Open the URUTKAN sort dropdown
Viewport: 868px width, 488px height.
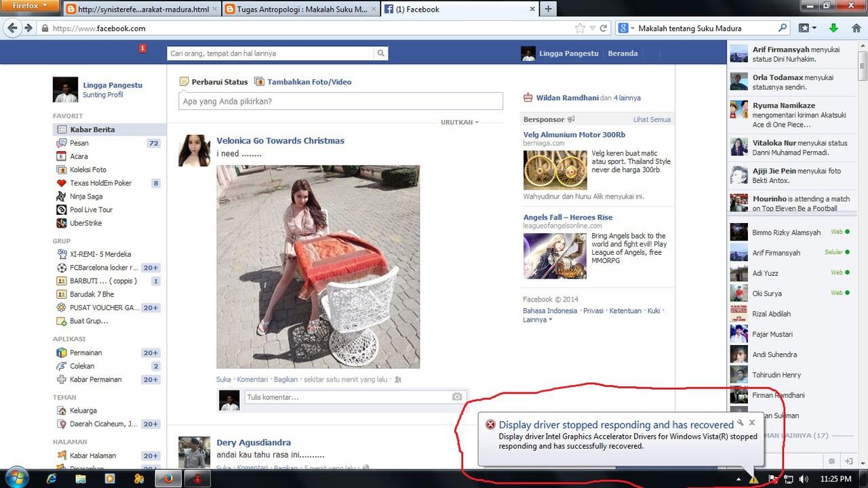click(x=460, y=123)
